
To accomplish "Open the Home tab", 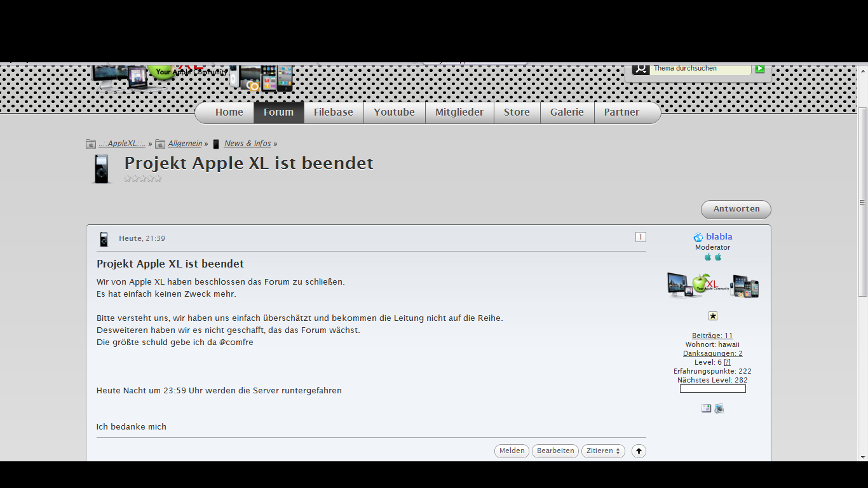I will (229, 112).
